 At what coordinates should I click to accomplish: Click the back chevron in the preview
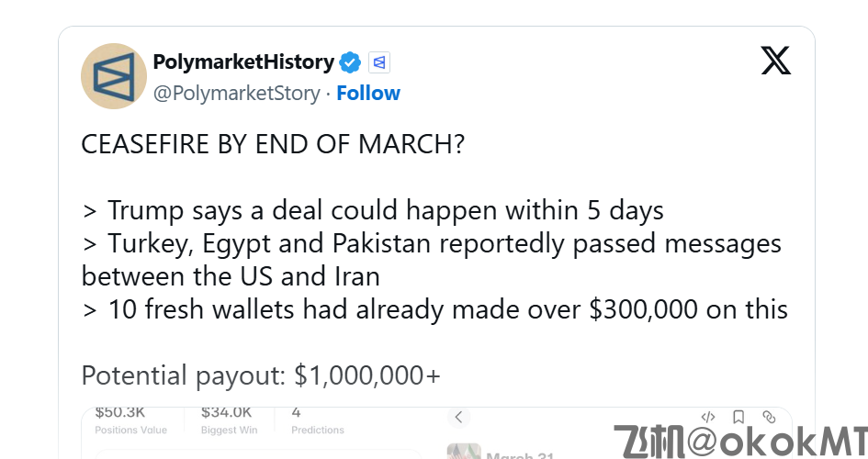(x=458, y=417)
